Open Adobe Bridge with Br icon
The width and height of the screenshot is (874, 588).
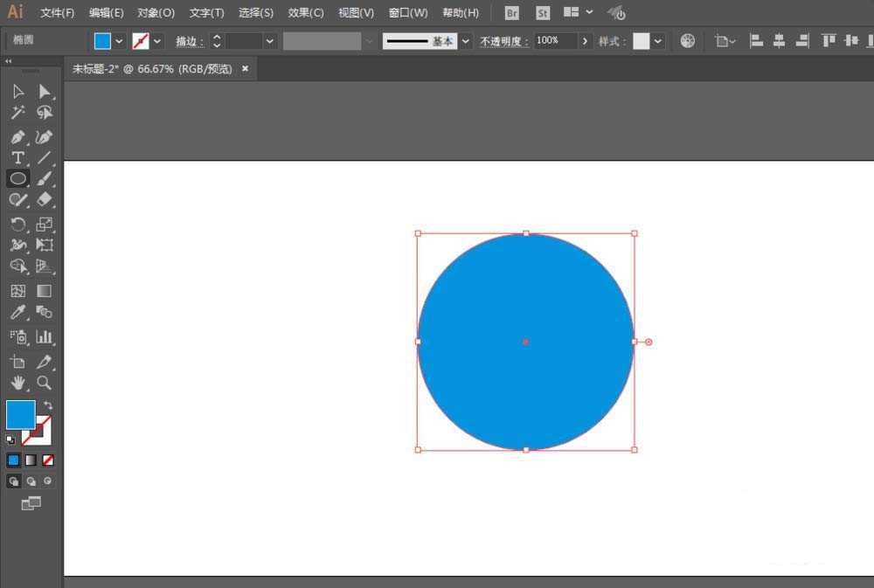click(512, 13)
